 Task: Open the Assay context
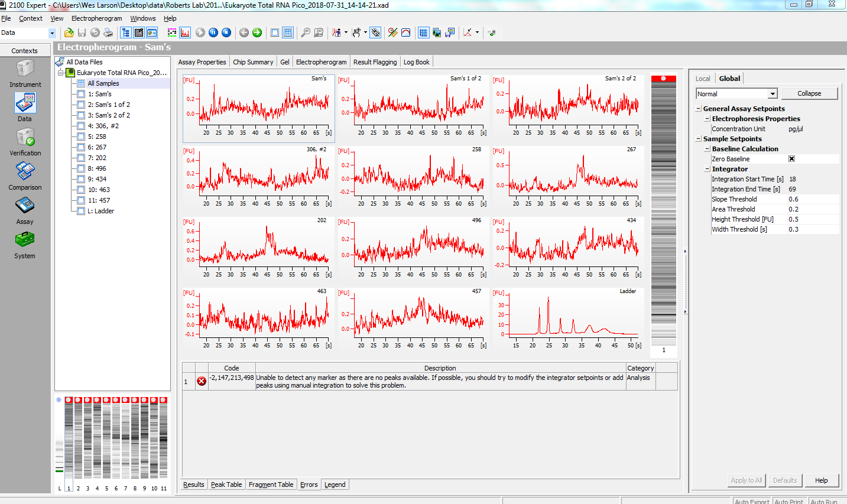point(25,210)
